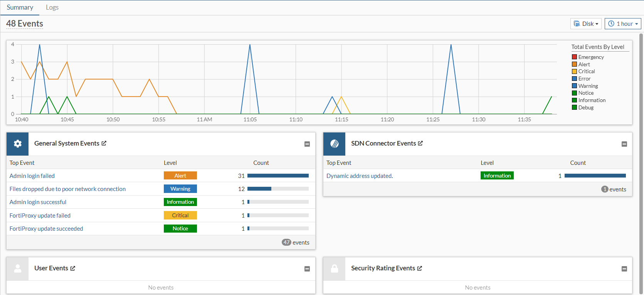Open the Admin login failed event
Viewport: 644px width, 295px height.
32,176
